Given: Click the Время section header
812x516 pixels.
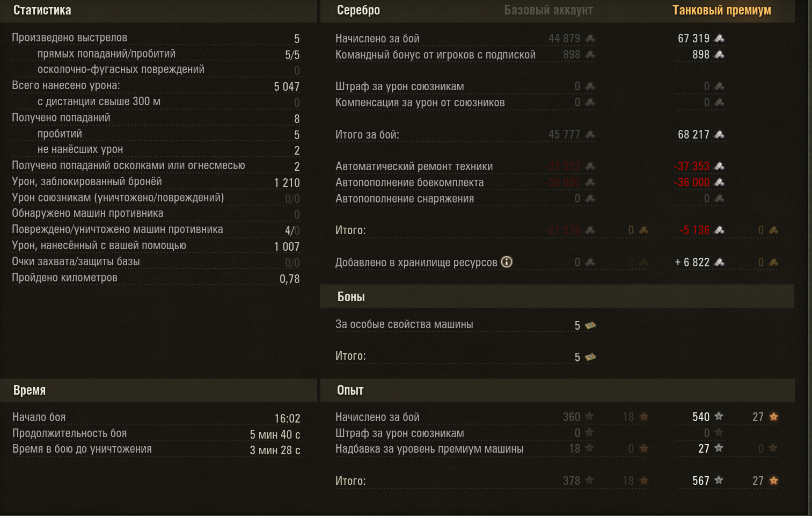Looking at the screenshot, I should (x=30, y=390).
